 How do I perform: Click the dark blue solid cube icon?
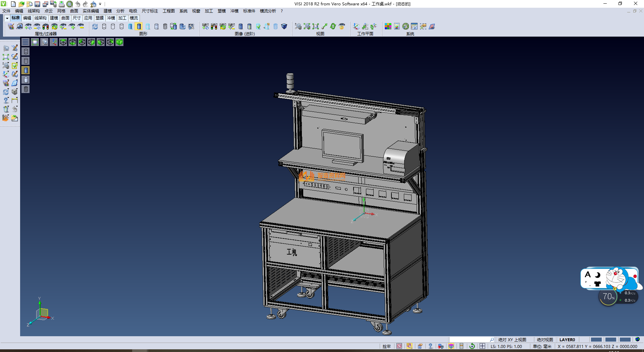(284, 27)
